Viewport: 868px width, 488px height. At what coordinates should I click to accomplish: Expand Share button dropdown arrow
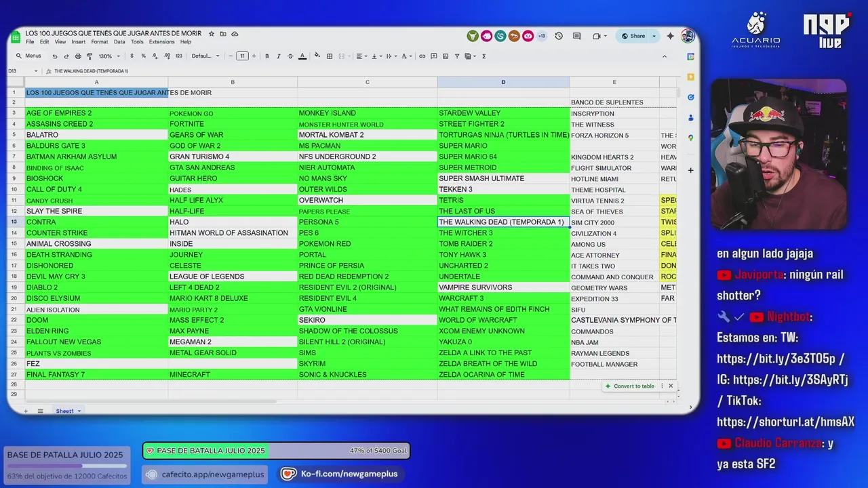654,36
